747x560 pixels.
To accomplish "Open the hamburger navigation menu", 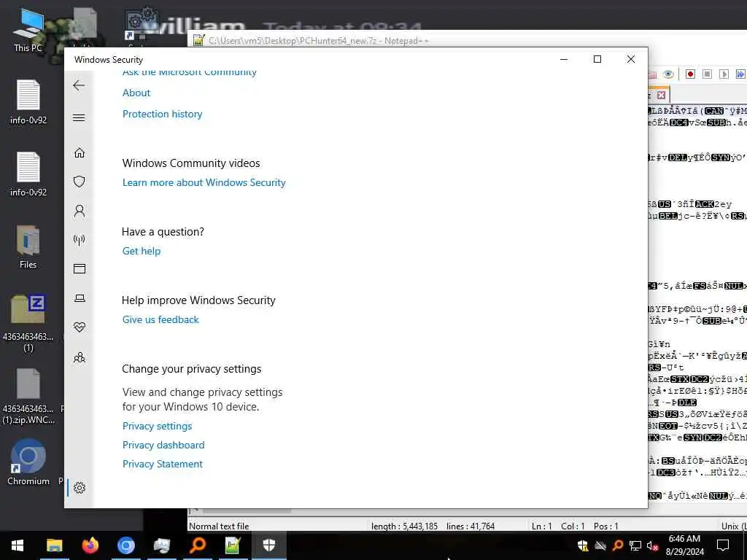I will coord(79,117).
